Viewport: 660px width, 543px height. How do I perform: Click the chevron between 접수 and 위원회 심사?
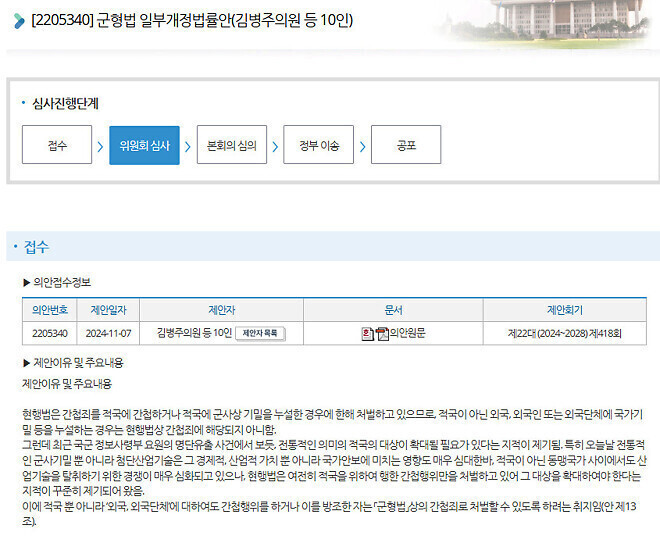pyautogui.click(x=100, y=146)
